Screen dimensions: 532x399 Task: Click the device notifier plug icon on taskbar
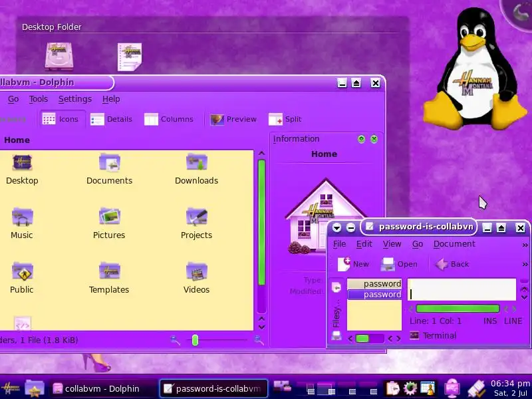pos(477,389)
